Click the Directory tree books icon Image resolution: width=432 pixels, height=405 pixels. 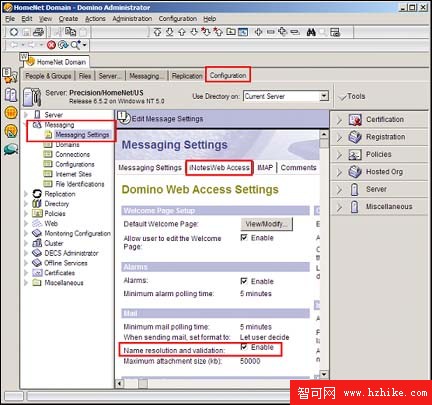[x=37, y=204]
